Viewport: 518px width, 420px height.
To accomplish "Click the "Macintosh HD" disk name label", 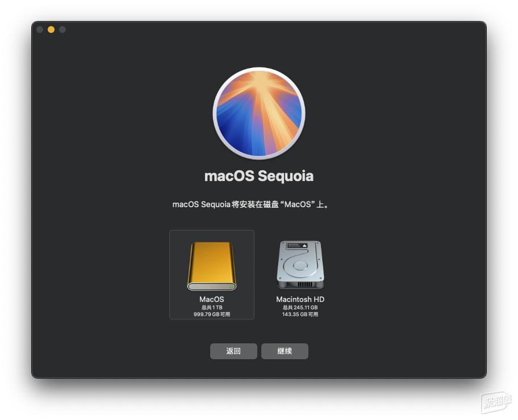I will point(300,300).
